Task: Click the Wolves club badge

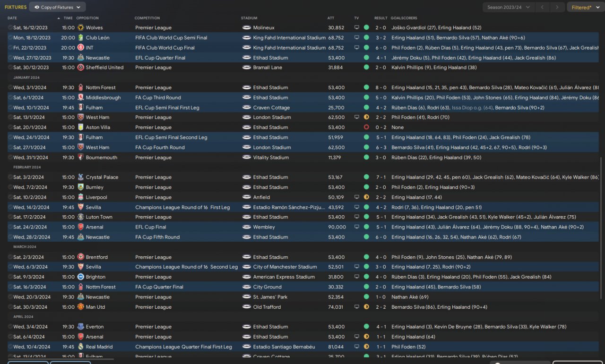Action: click(x=80, y=28)
